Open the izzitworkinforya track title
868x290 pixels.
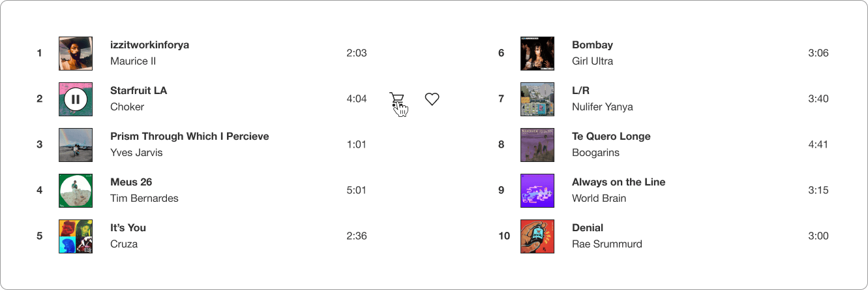(x=149, y=45)
